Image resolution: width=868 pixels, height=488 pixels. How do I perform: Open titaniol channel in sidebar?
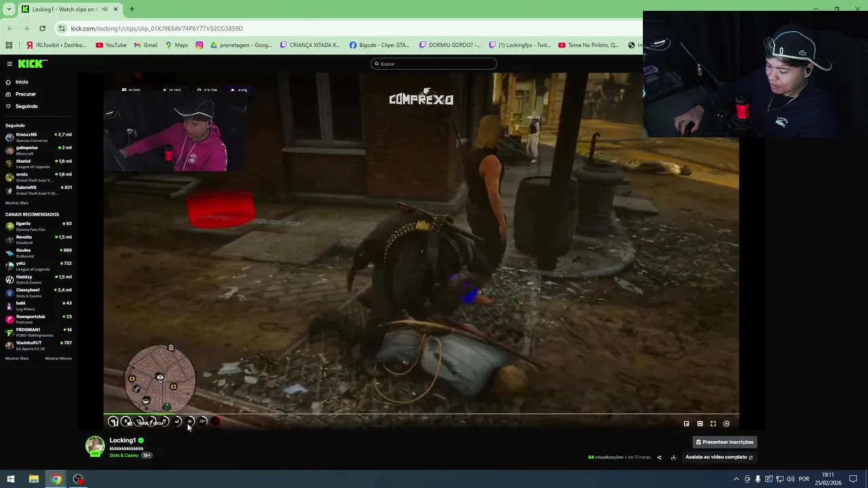39,163
